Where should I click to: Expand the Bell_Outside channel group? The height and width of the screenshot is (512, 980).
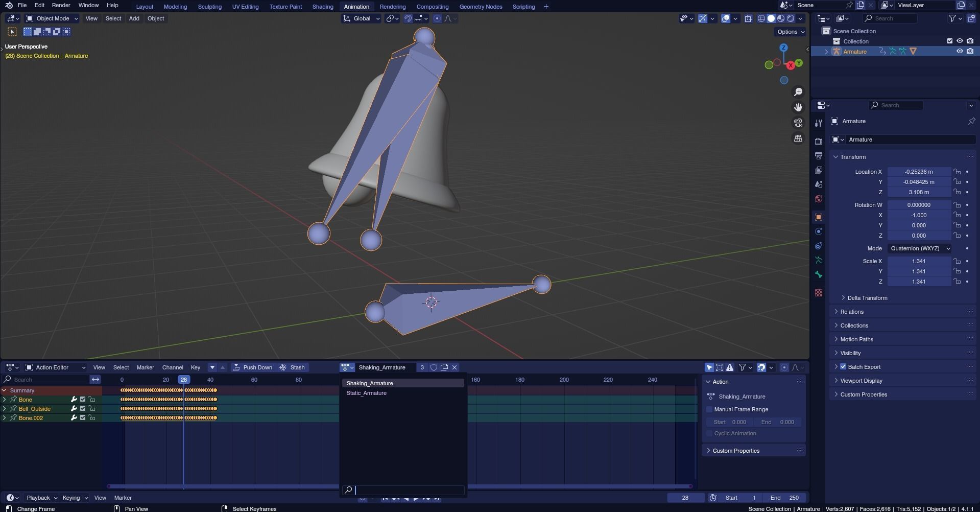[5, 409]
